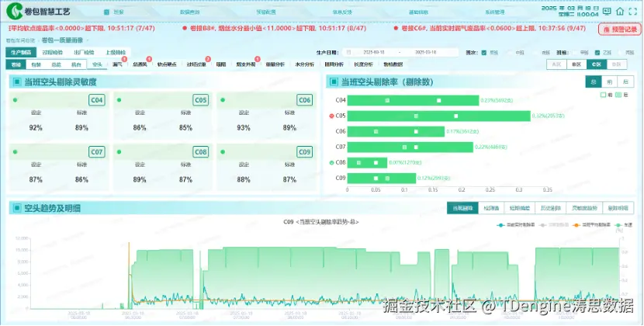Click the red badge on the 烟支外观 tab
The image size is (644, 326).
(x=258, y=60)
